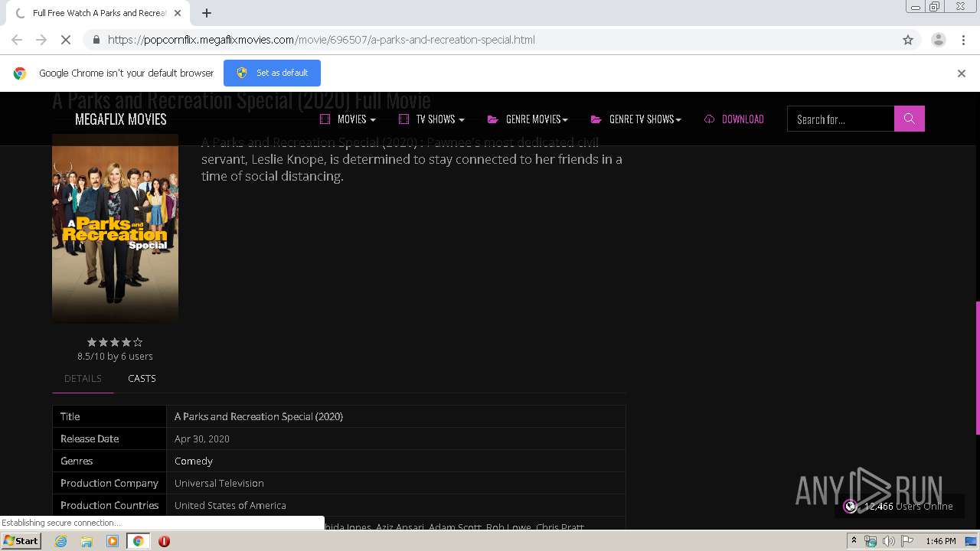The height and width of the screenshot is (551, 980).
Task: Click the Opera taskbar icon
Action: pyautogui.click(x=164, y=541)
